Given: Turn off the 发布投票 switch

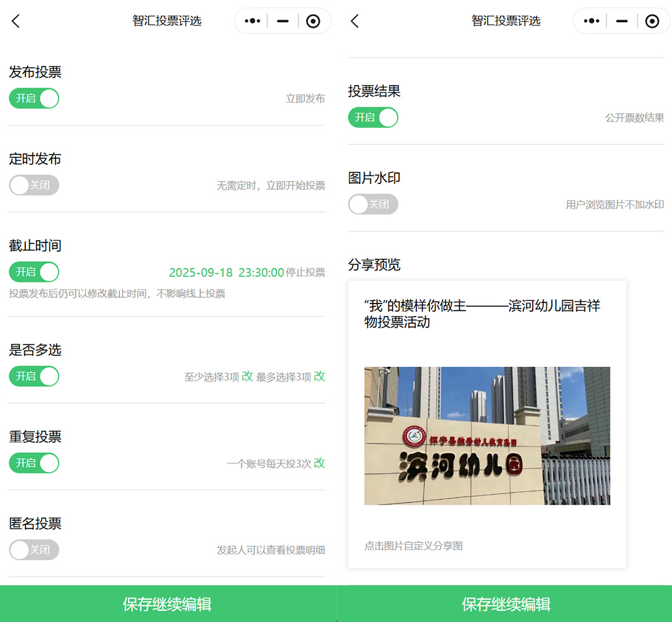Looking at the screenshot, I should pos(34,98).
